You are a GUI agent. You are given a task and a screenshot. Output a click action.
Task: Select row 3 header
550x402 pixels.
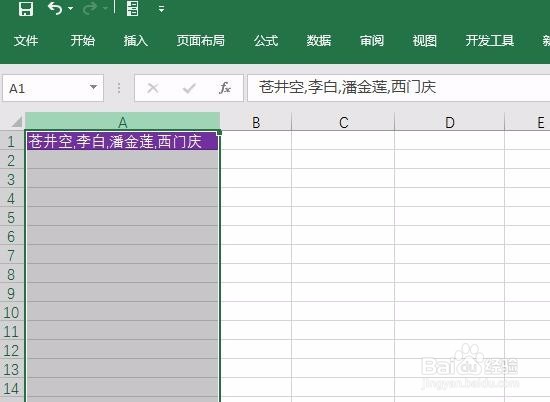click(11, 179)
